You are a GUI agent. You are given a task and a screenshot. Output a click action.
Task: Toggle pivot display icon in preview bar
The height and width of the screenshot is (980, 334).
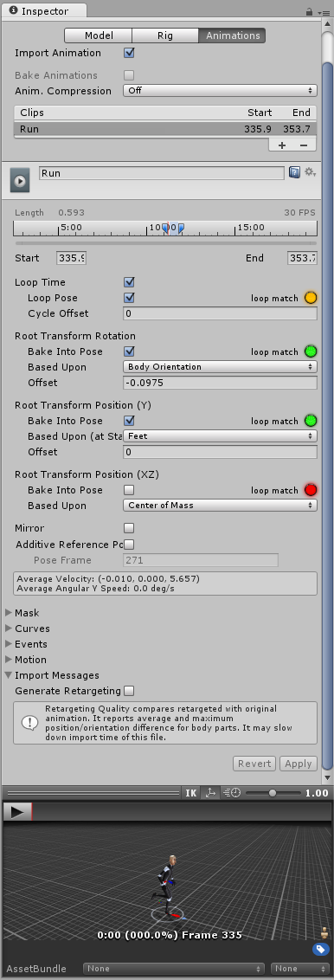210,792
